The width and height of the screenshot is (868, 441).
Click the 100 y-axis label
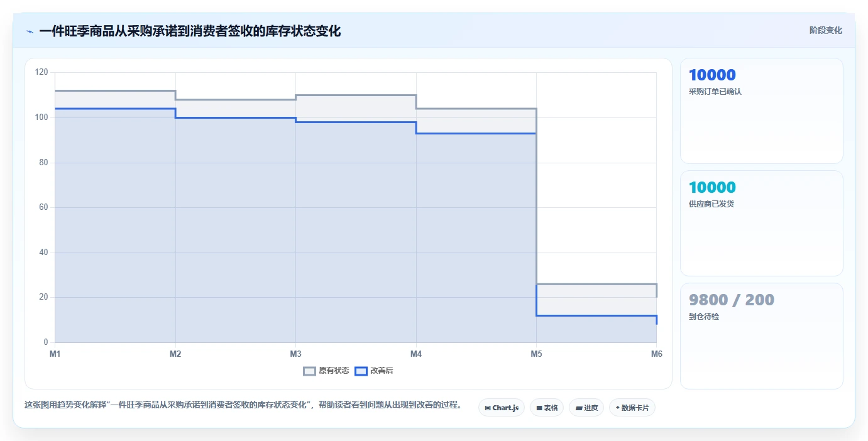(42, 117)
